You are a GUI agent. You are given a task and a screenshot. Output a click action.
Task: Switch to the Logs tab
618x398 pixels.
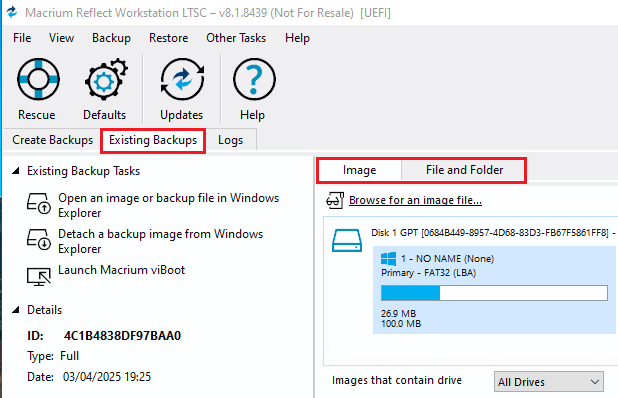pyautogui.click(x=231, y=140)
